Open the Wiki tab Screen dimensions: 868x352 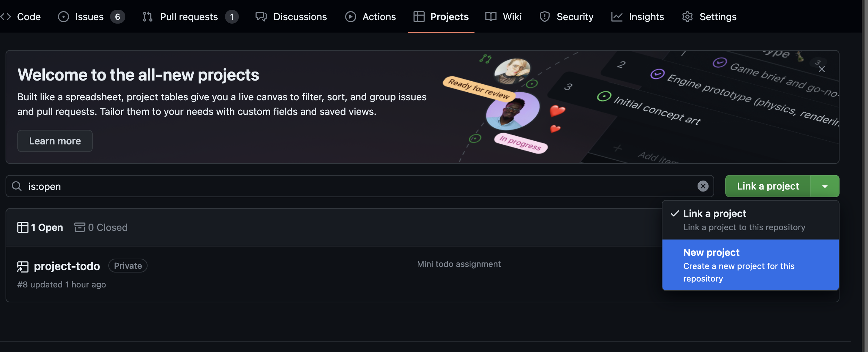click(x=503, y=17)
